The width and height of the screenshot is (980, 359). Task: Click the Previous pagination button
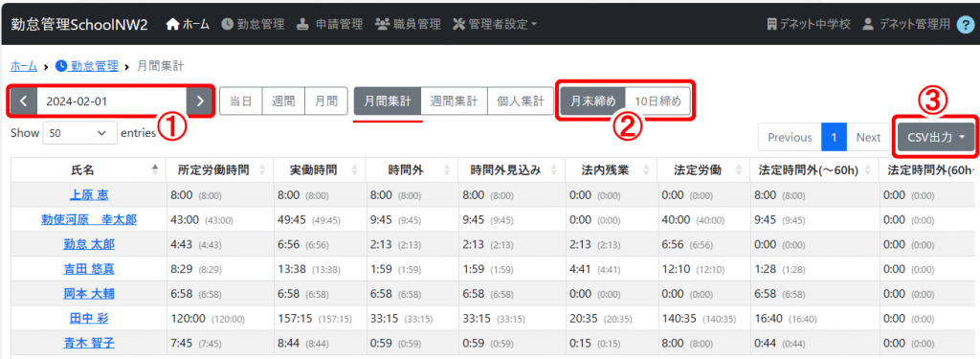pyautogui.click(x=790, y=137)
